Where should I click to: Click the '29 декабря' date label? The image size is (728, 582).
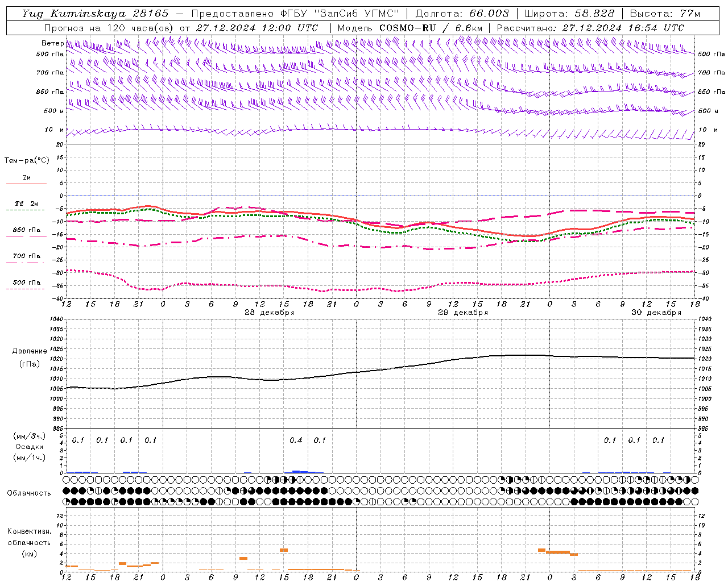(x=462, y=313)
